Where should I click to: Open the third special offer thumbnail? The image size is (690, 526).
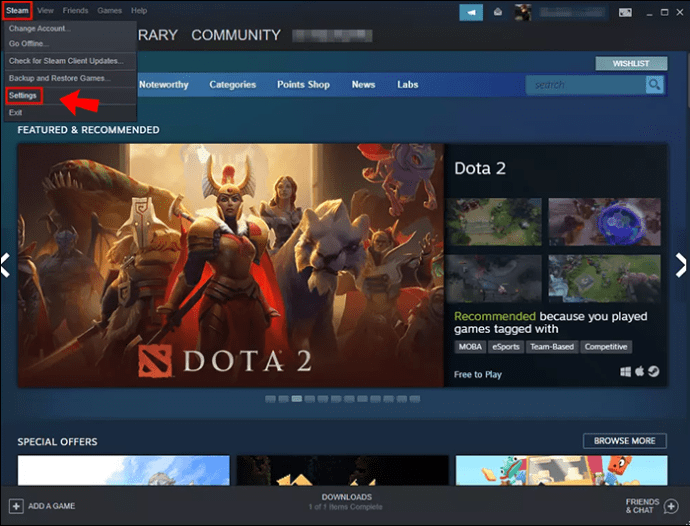(561, 471)
